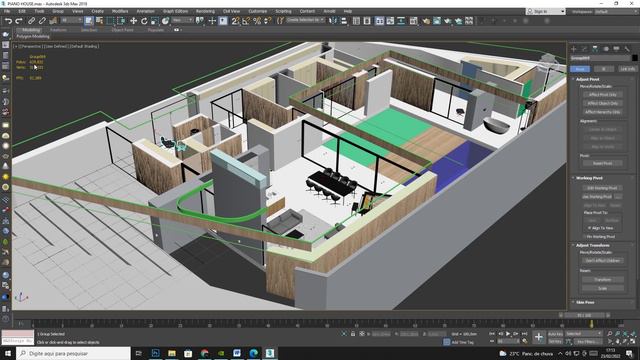
Task: Open the Select by Name dialog
Action: pyautogui.click(x=99, y=21)
